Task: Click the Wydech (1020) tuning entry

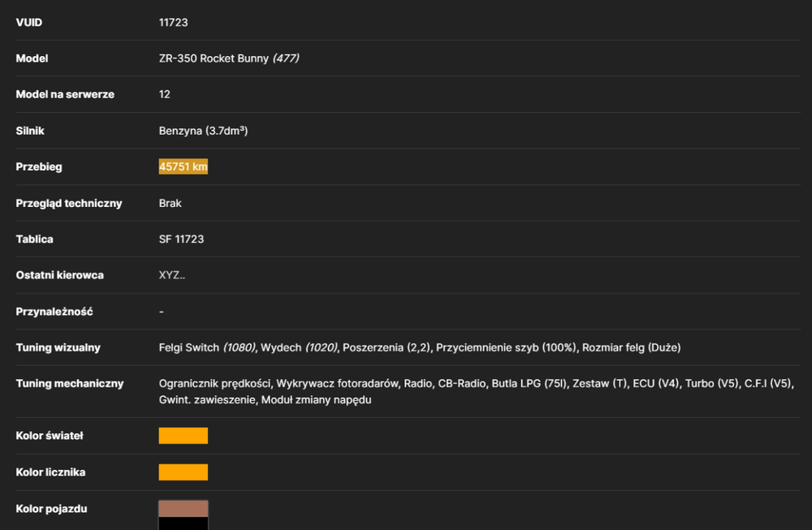Action: point(300,348)
